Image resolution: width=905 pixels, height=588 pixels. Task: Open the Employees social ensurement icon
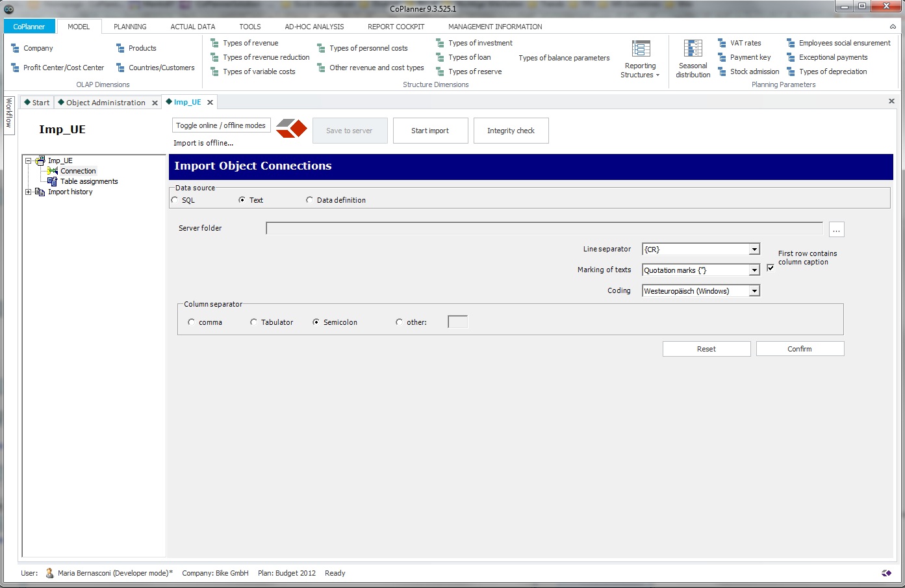click(791, 43)
